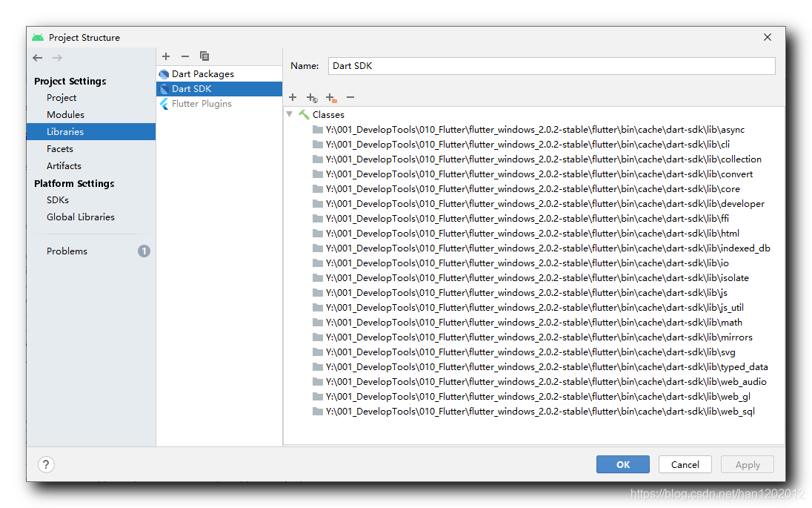
Task: Select the dart-sdk\lib\indexed_db path
Action: 548,248
